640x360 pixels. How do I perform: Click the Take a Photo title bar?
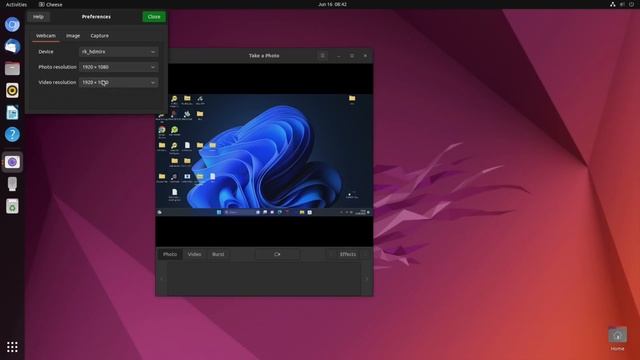(x=264, y=56)
